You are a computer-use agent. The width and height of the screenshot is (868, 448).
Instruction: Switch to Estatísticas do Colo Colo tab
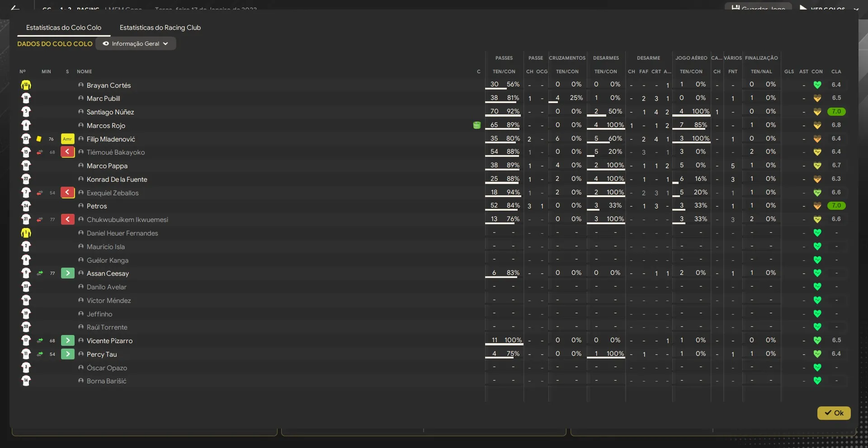[64, 28]
